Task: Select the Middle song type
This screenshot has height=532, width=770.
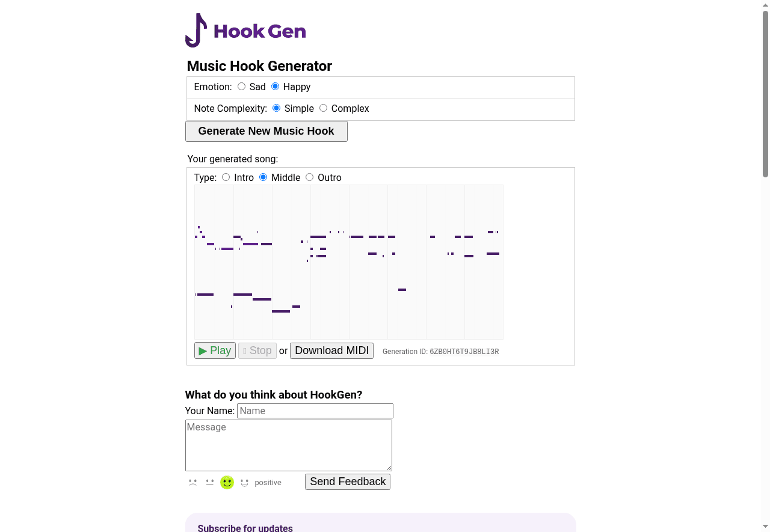Action: 263,177
